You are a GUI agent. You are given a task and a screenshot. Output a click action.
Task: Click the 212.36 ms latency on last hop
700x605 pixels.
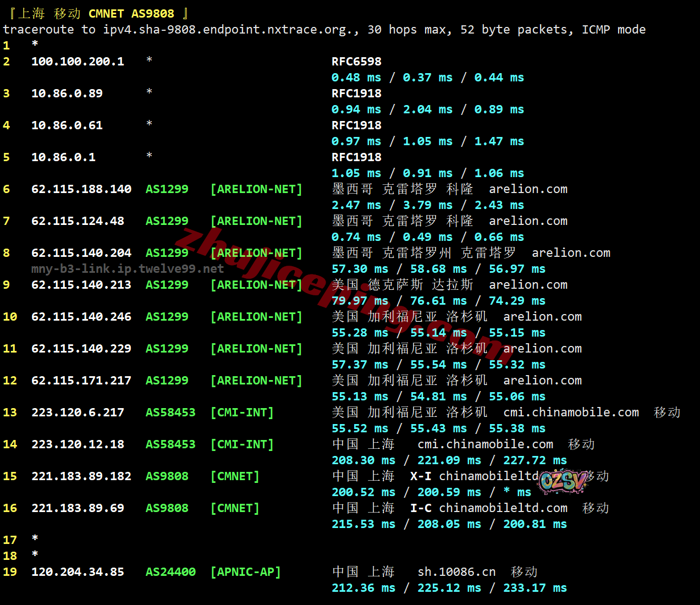coord(363,588)
